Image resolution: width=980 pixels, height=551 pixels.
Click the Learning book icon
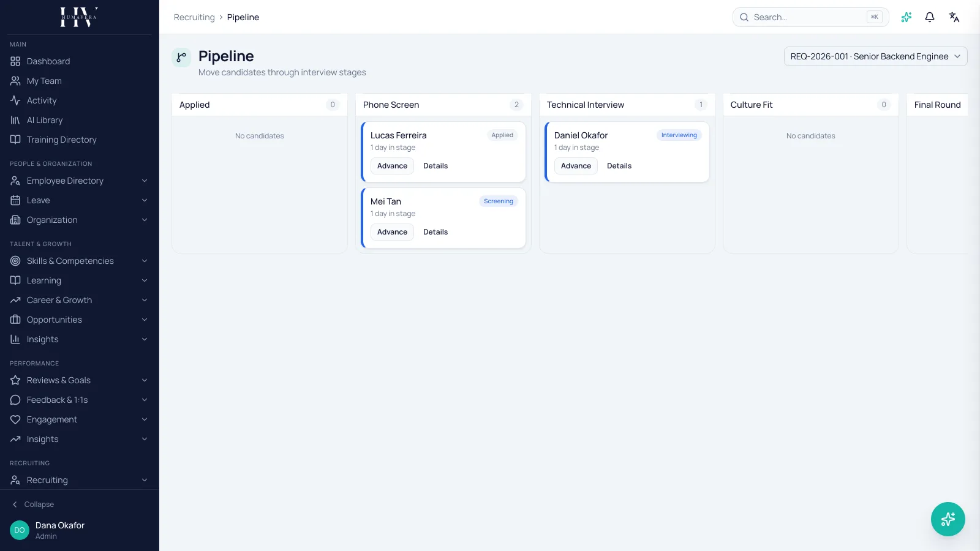[x=15, y=280]
